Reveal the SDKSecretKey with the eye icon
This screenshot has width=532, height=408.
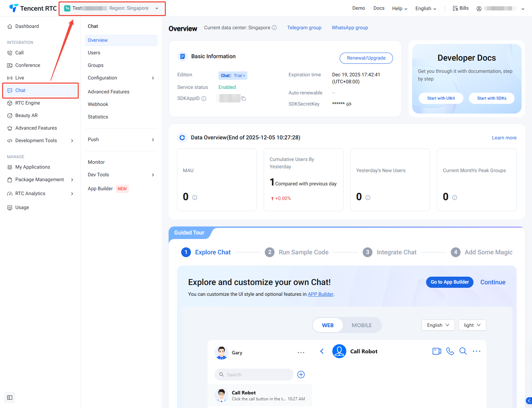pos(349,104)
